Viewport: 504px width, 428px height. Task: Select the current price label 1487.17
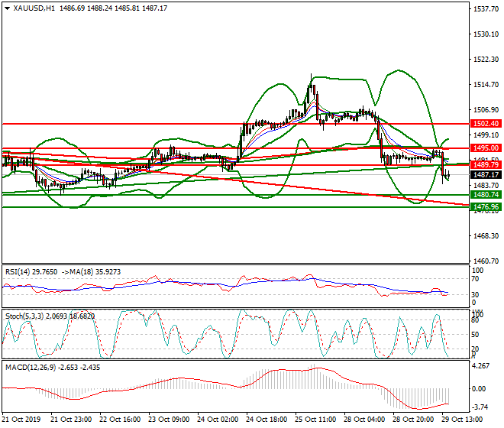[x=486, y=175]
